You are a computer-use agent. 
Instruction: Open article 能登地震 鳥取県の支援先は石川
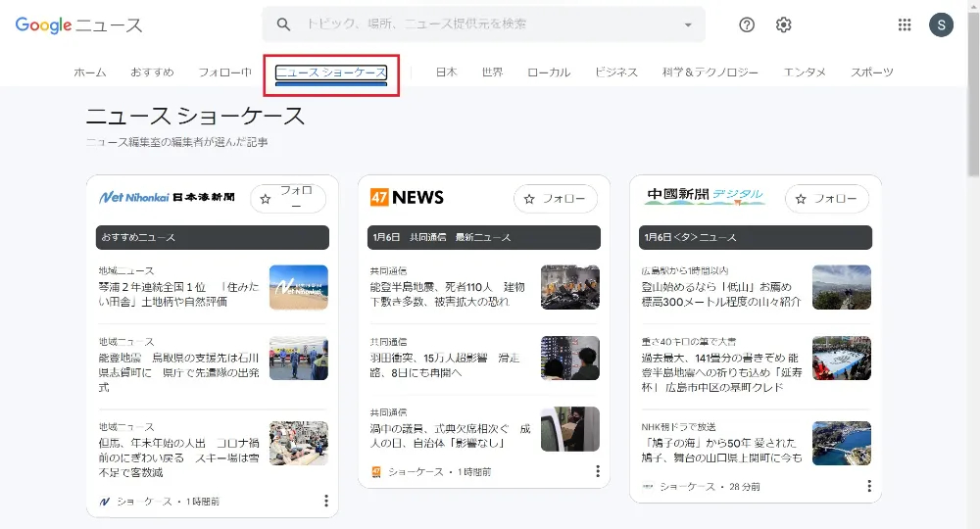[178, 373]
